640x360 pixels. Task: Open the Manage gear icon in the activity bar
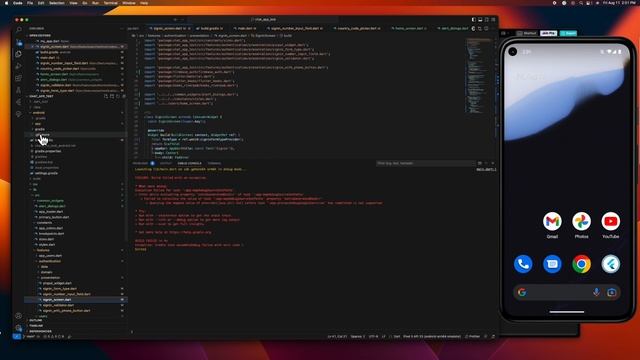pos(19,328)
